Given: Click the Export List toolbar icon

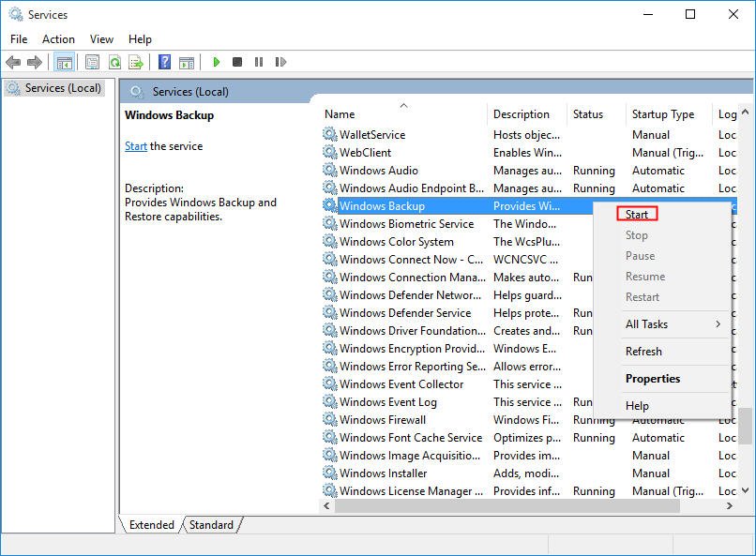Looking at the screenshot, I should pyautogui.click(x=136, y=63).
